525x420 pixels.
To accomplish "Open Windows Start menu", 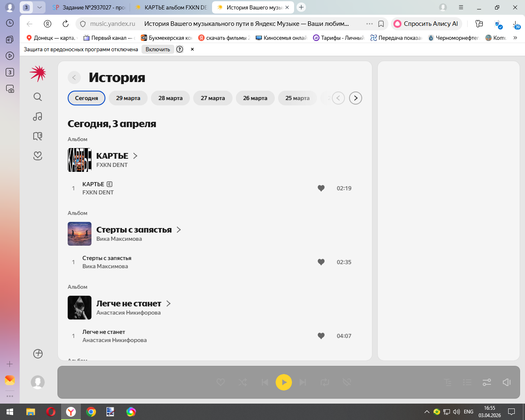I will tap(10, 412).
